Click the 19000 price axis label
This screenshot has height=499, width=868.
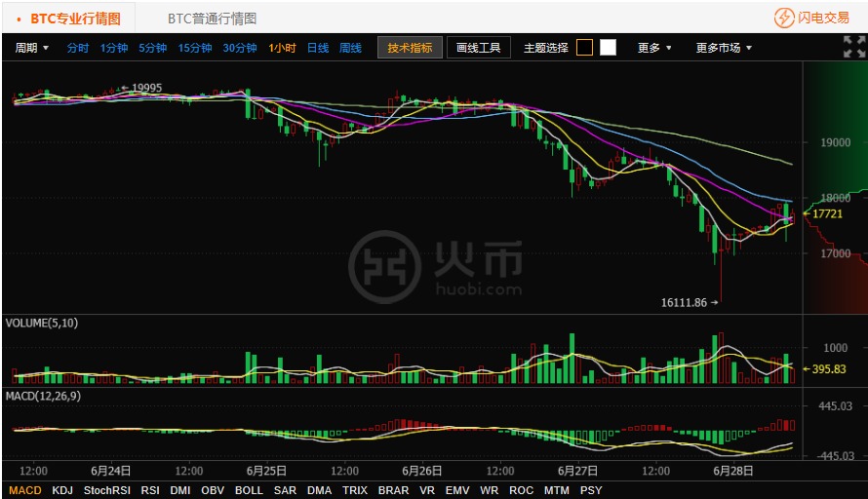836,142
